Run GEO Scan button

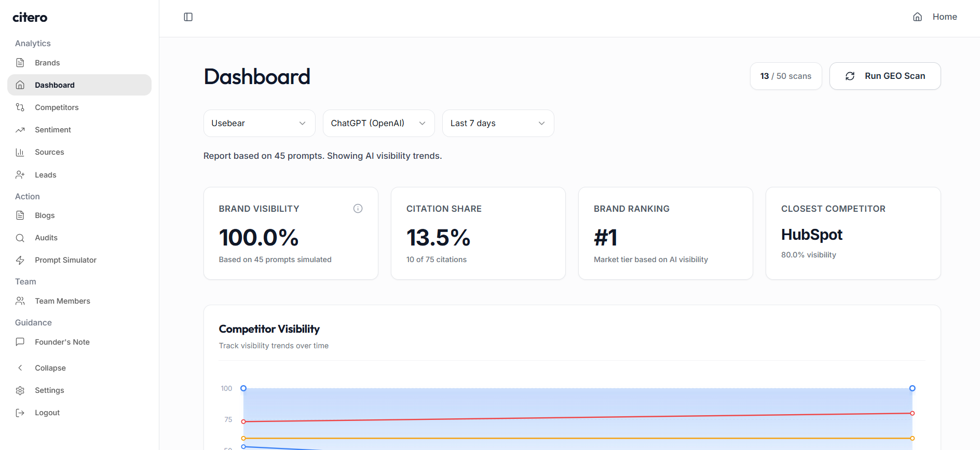coord(885,76)
